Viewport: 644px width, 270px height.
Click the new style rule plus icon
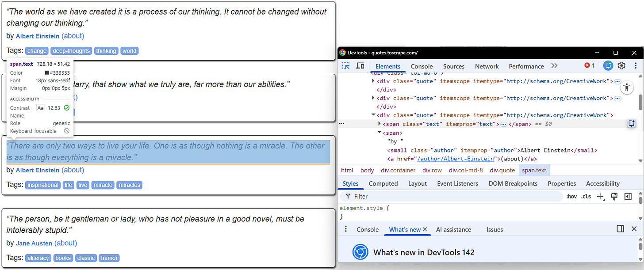pyautogui.click(x=601, y=196)
